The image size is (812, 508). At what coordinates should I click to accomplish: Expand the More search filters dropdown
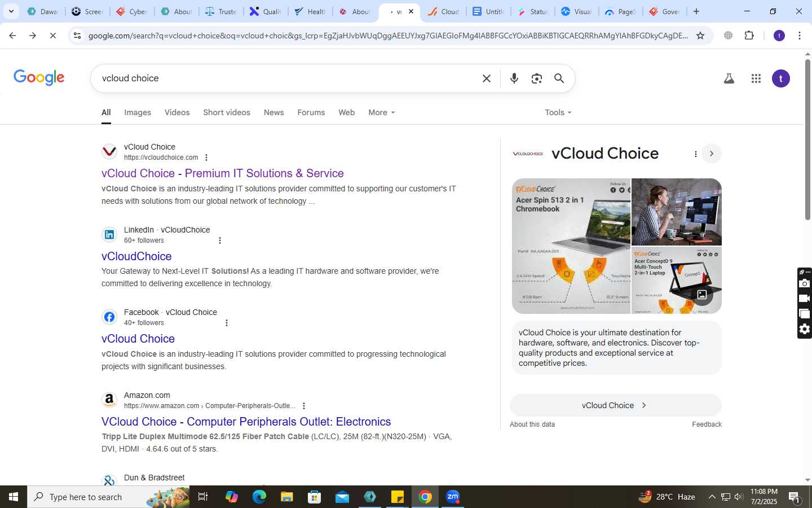pyautogui.click(x=382, y=112)
